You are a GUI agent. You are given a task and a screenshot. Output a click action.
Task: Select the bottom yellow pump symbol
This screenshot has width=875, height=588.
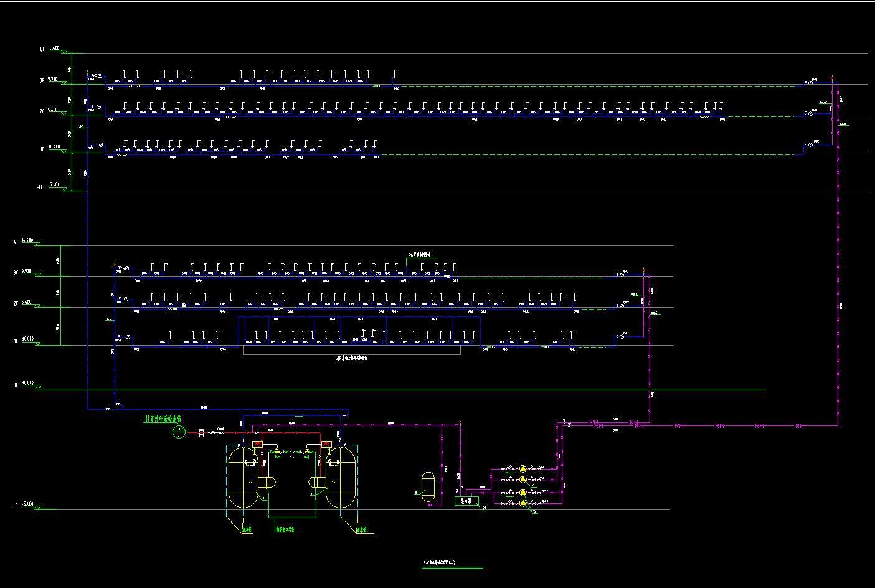point(523,502)
